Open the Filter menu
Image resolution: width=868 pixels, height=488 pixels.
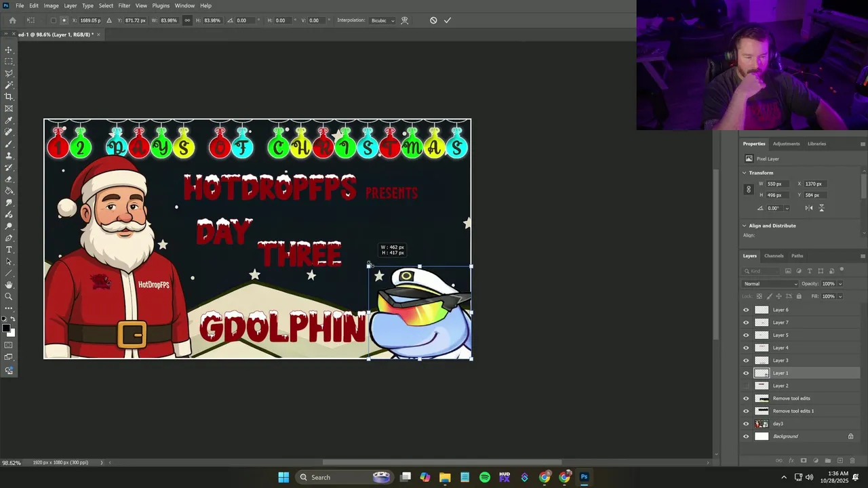(x=124, y=5)
